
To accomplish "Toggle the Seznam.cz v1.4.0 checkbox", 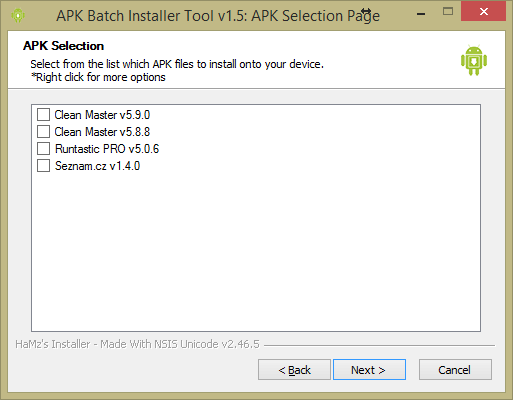I will (x=43, y=165).
